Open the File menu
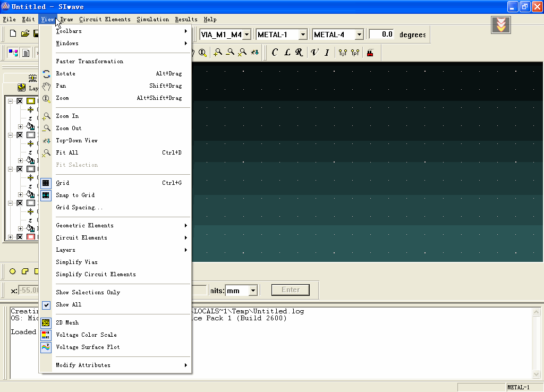Screen dimensions: 544x392 tap(10, 20)
